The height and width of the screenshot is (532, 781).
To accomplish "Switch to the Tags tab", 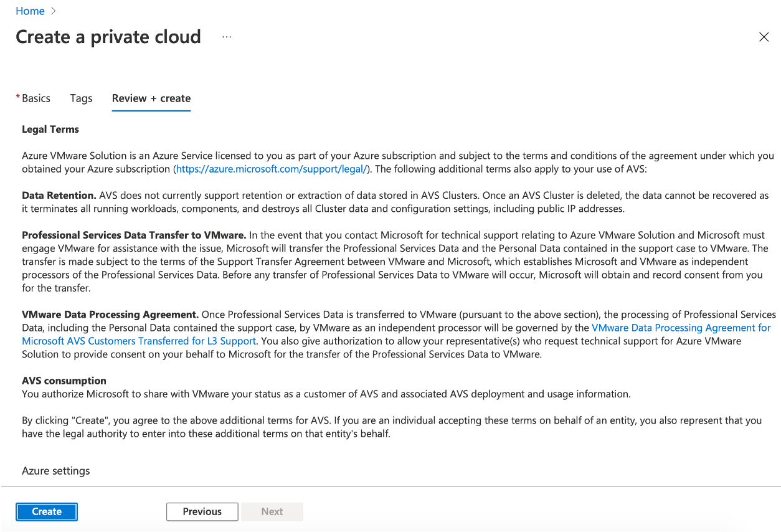I will point(81,98).
